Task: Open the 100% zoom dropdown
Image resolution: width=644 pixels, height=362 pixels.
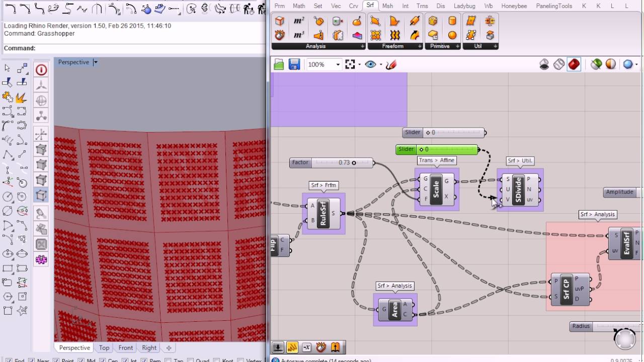Action: (x=338, y=64)
